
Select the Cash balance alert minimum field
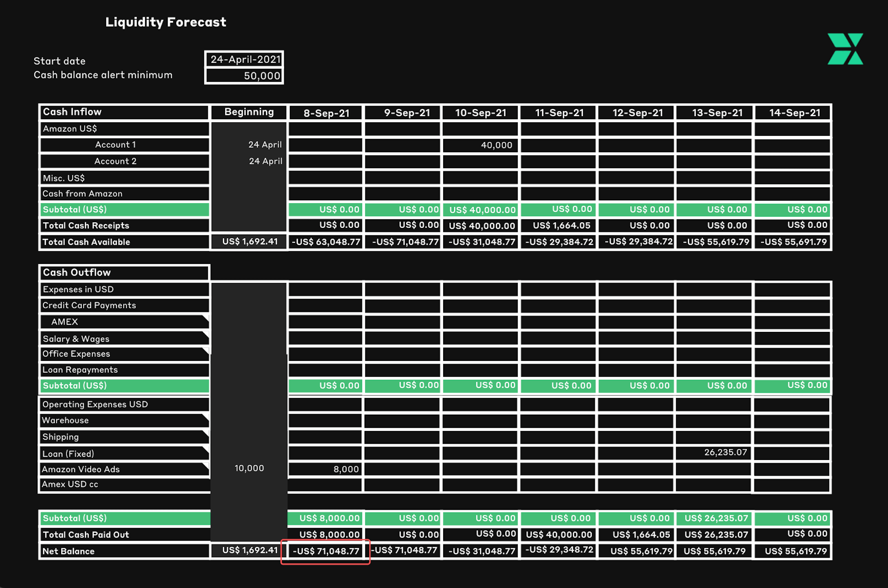(244, 76)
